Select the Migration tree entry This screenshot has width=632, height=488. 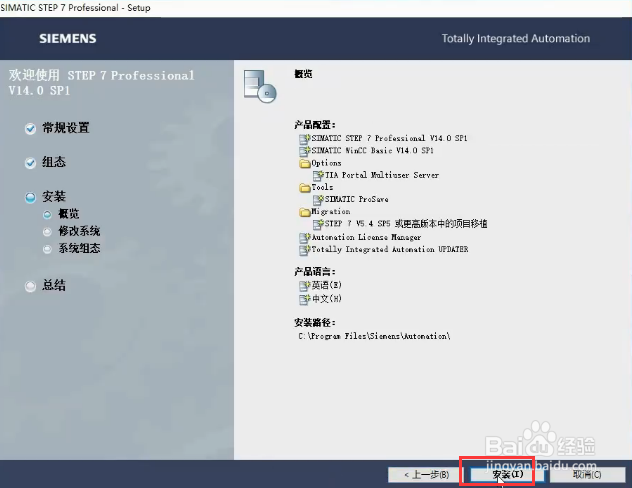click(331, 211)
